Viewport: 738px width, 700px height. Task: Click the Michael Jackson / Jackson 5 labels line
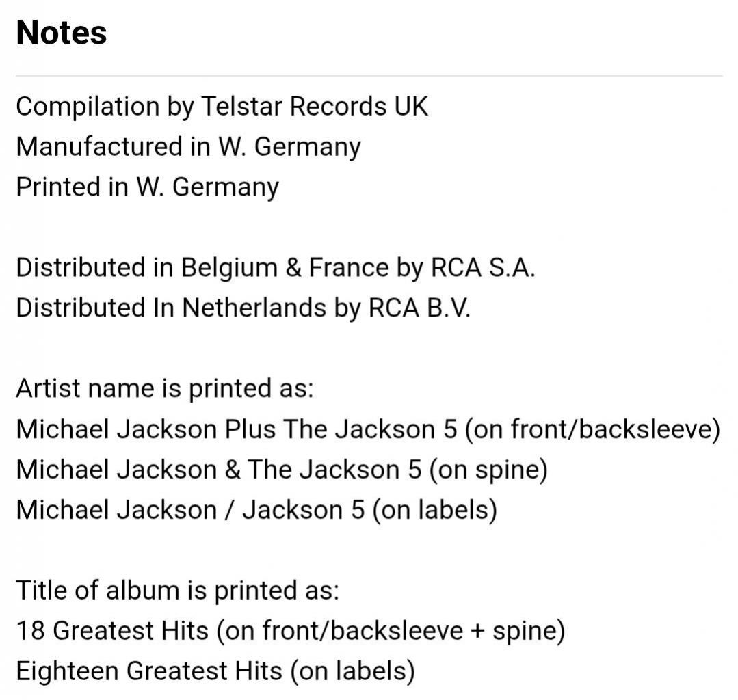coord(256,511)
